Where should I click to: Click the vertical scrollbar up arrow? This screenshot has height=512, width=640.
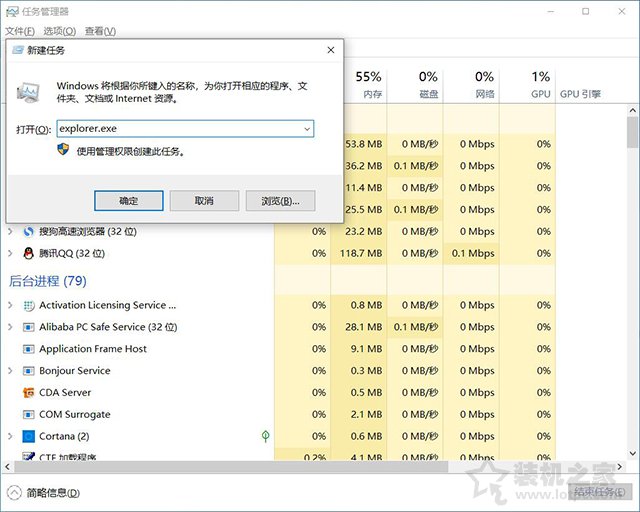point(633,110)
